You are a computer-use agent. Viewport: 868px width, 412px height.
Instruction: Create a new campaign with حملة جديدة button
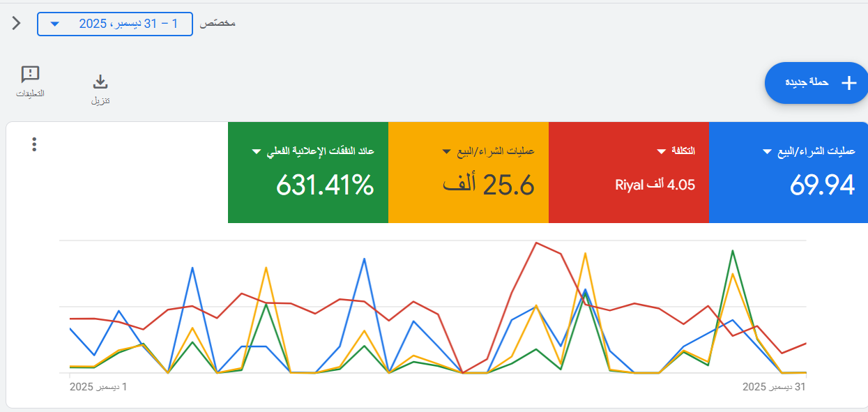click(816, 83)
